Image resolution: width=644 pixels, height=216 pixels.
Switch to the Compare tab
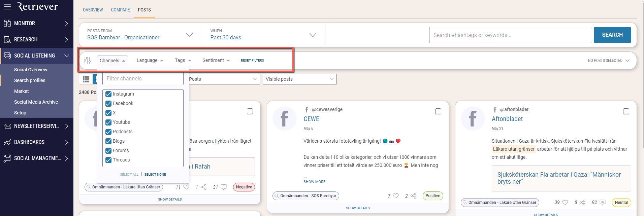click(120, 10)
